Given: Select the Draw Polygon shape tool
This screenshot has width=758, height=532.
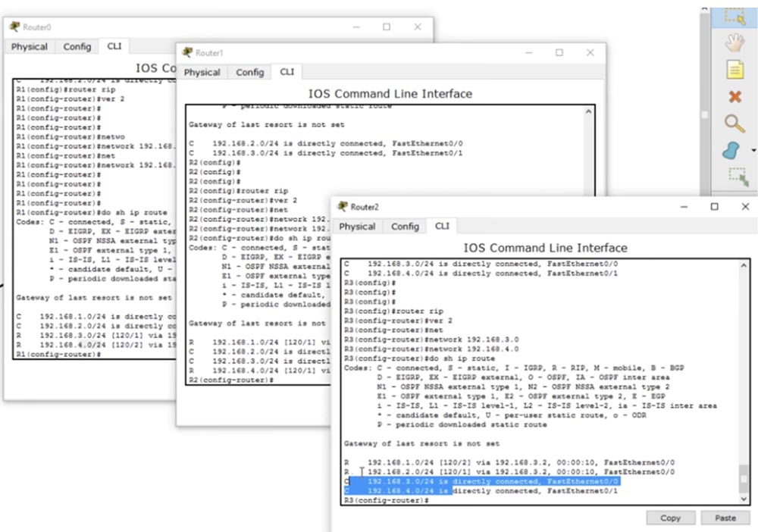Looking at the screenshot, I should pyautogui.click(x=731, y=151).
